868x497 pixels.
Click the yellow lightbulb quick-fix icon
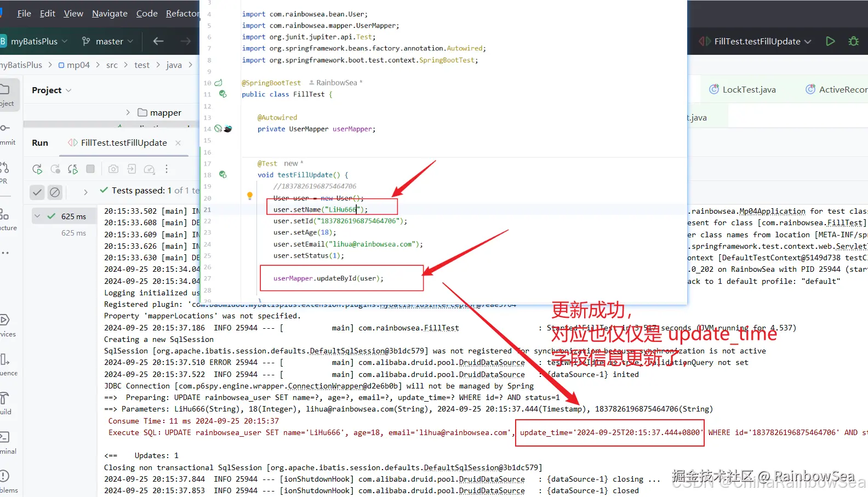[250, 196]
